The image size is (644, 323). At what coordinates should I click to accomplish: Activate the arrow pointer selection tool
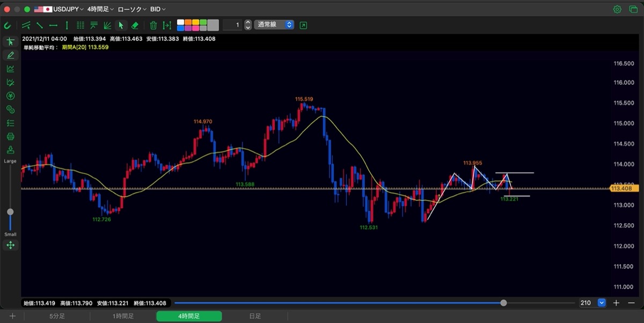[x=121, y=25]
